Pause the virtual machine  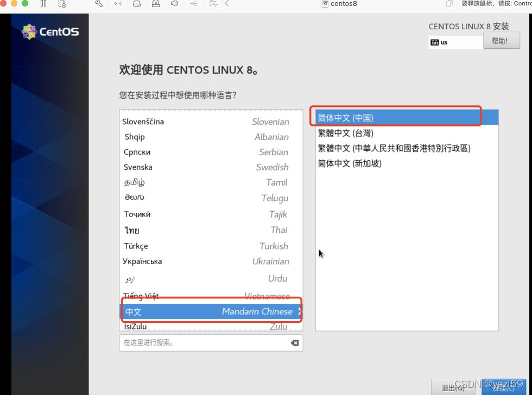tap(43, 4)
